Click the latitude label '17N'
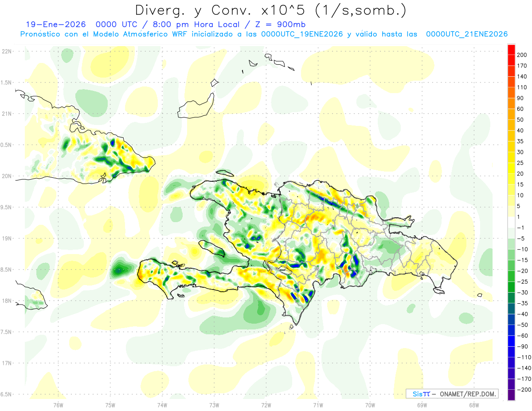The width and height of the screenshot is (532, 411). click(6, 363)
